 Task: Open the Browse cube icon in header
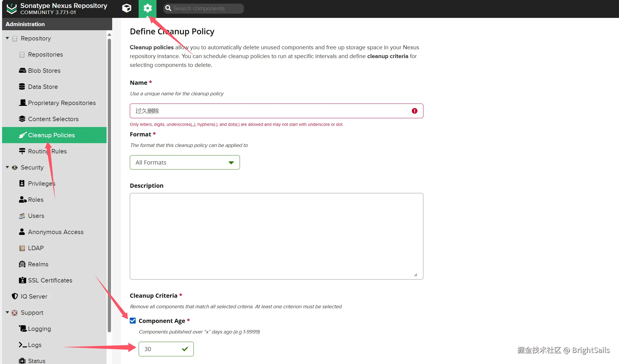[127, 8]
